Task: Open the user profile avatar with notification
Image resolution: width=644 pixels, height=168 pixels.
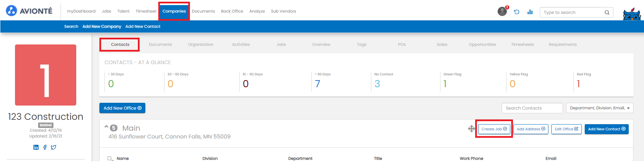Action: [502, 12]
